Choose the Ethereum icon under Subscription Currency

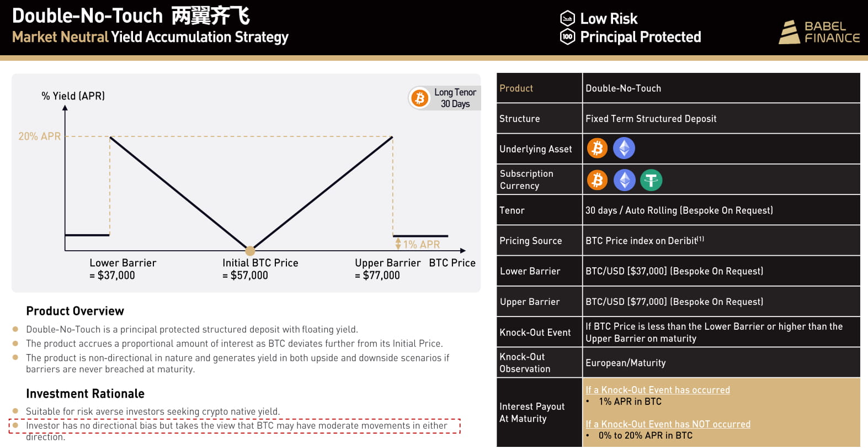[x=624, y=180]
